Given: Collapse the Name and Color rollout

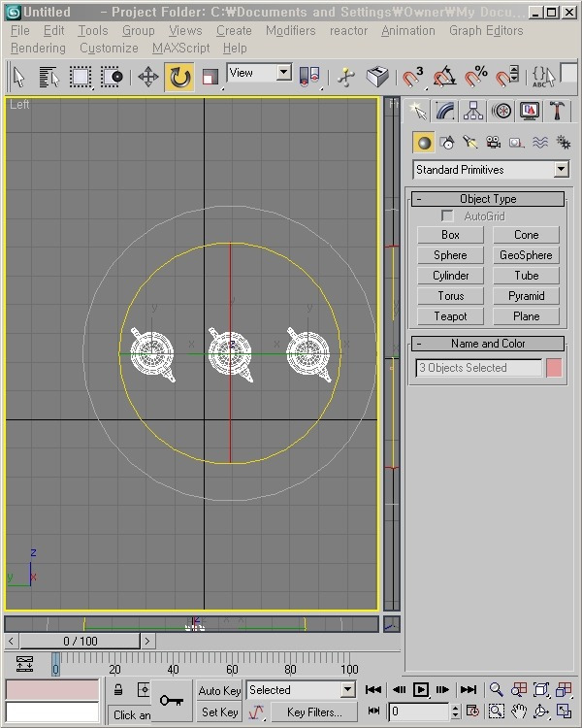Looking at the screenshot, I should (x=488, y=344).
